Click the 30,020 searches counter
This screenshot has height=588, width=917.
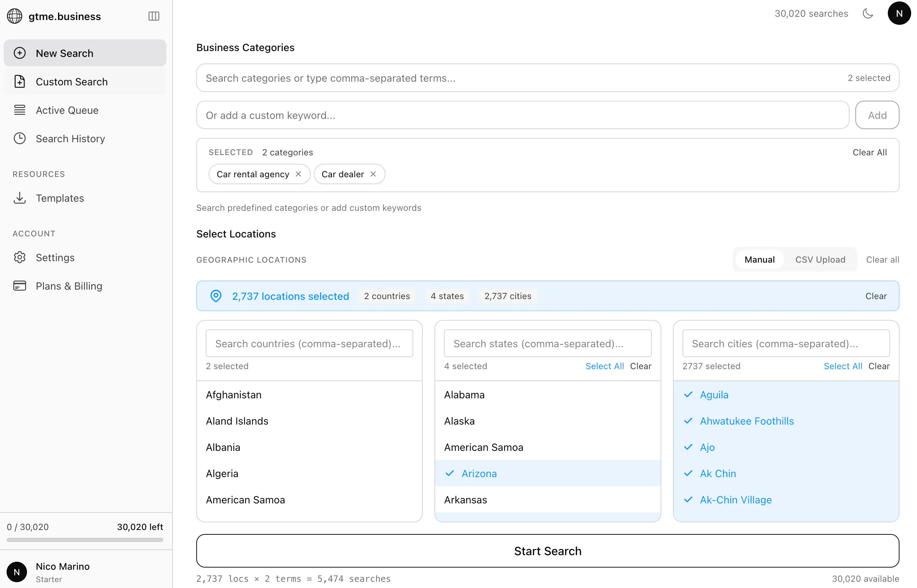point(811,13)
